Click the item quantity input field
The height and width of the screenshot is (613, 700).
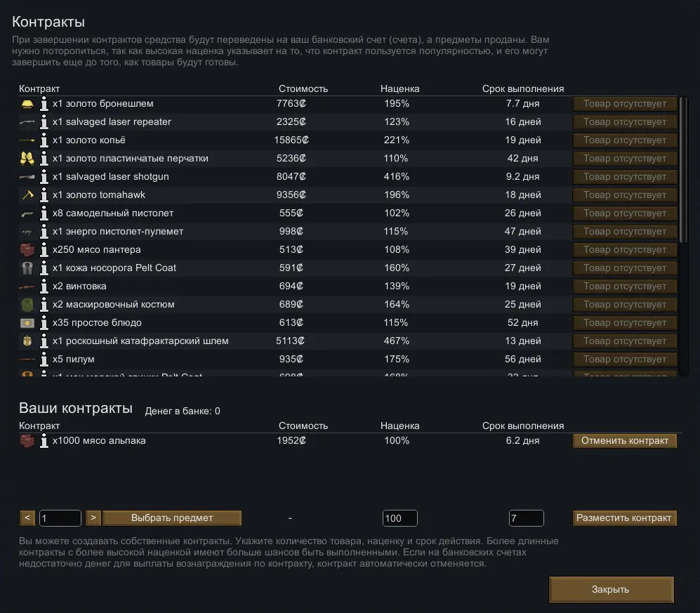(60, 518)
